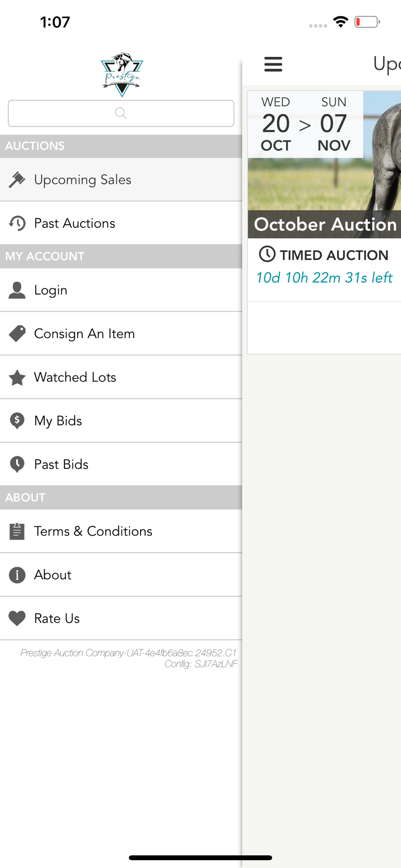Image resolution: width=401 pixels, height=868 pixels.
Task: Select Past Auctions from the menu
Action: click(x=75, y=223)
